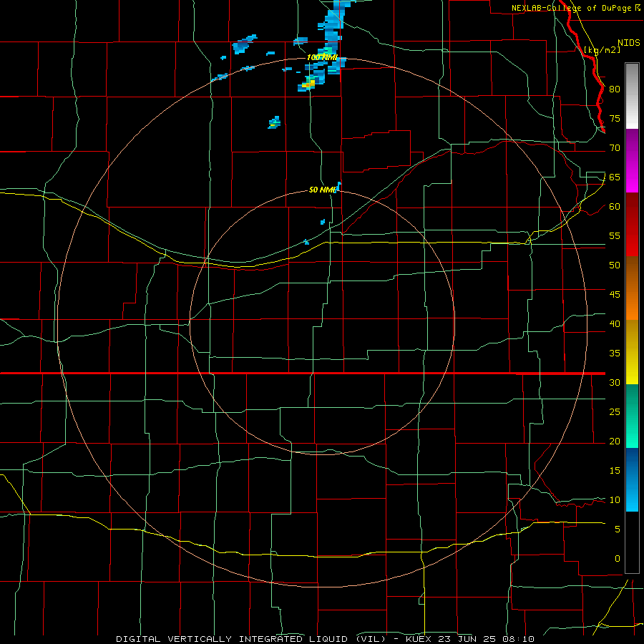Click the 10 value on the color scale
Screen dimensions: 644x644
(x=615, y=500)
